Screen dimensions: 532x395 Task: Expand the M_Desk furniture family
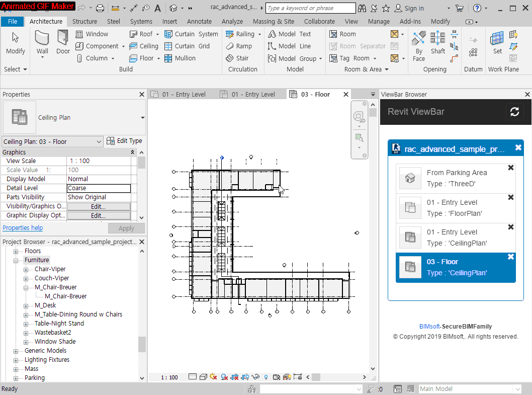pyautogui.click(x=26, y=305)
